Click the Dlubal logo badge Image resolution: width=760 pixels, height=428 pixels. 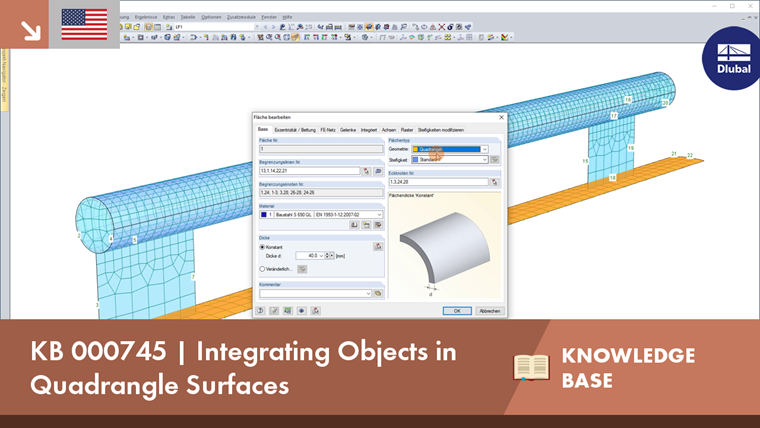[x=733, y=59]
